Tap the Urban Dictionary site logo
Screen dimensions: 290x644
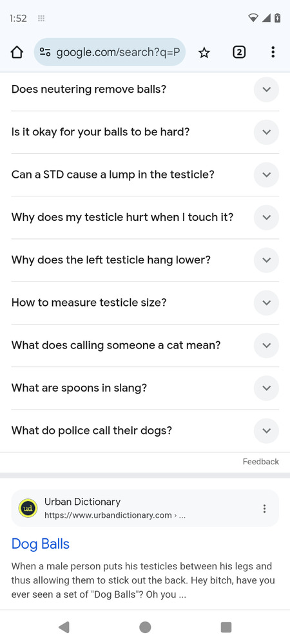28,509
